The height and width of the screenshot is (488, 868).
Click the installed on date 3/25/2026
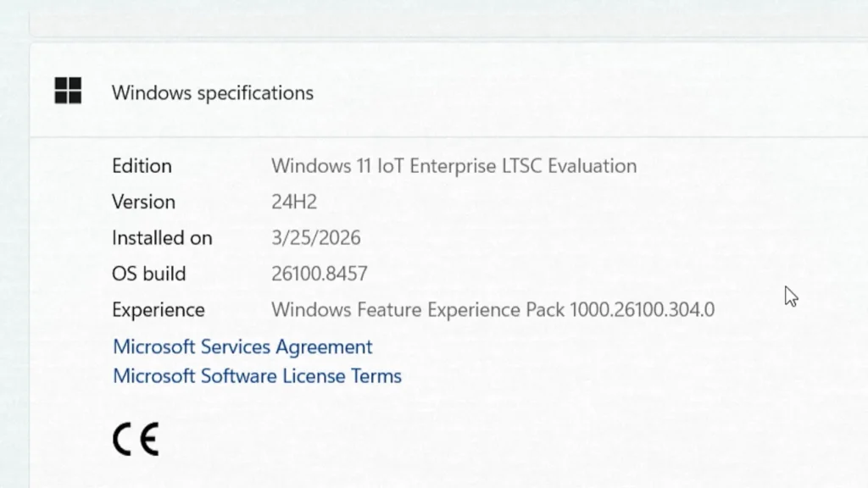[x=315, y=238]
